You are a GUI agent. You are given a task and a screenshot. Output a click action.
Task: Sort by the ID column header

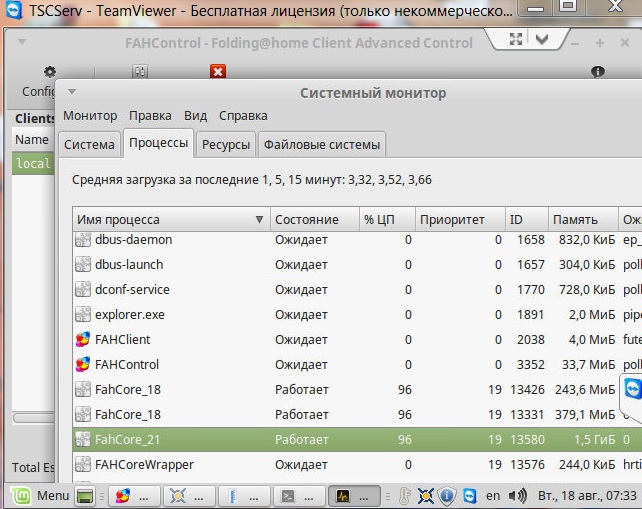(527, 219)
